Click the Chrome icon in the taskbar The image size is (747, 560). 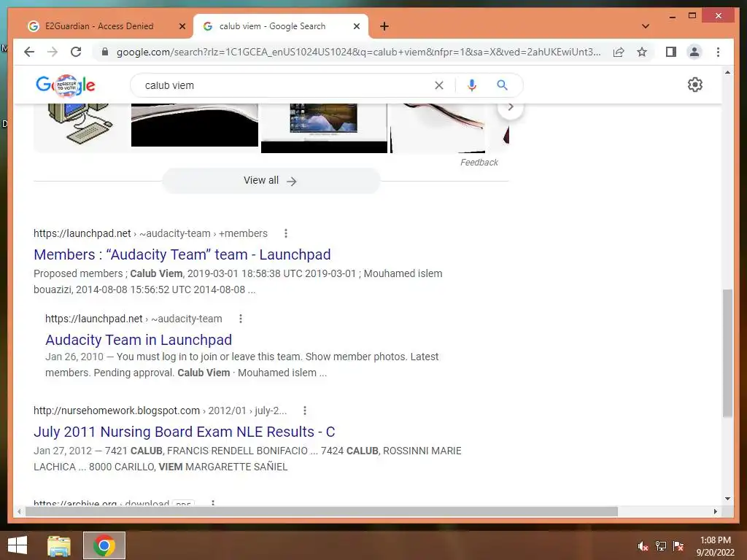[104, 545]
